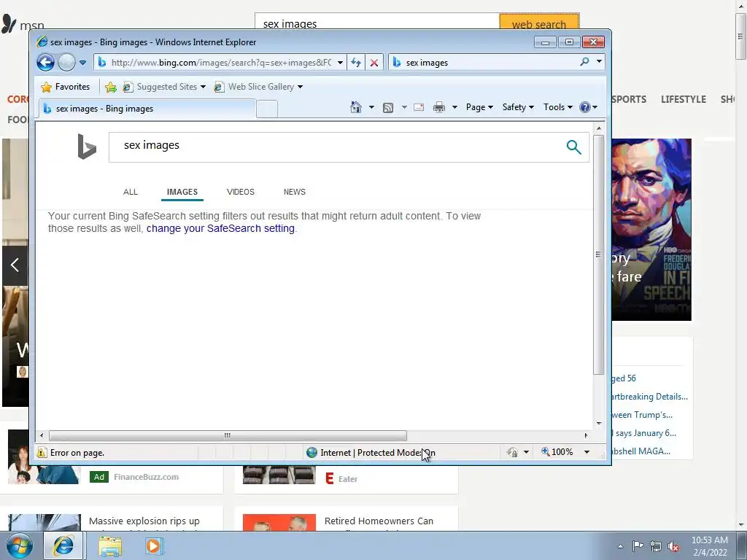Screen dimensions: 747x560
Task: Switch to the NEWS tab
Action: pyautogui.click(x=295, y=192)
